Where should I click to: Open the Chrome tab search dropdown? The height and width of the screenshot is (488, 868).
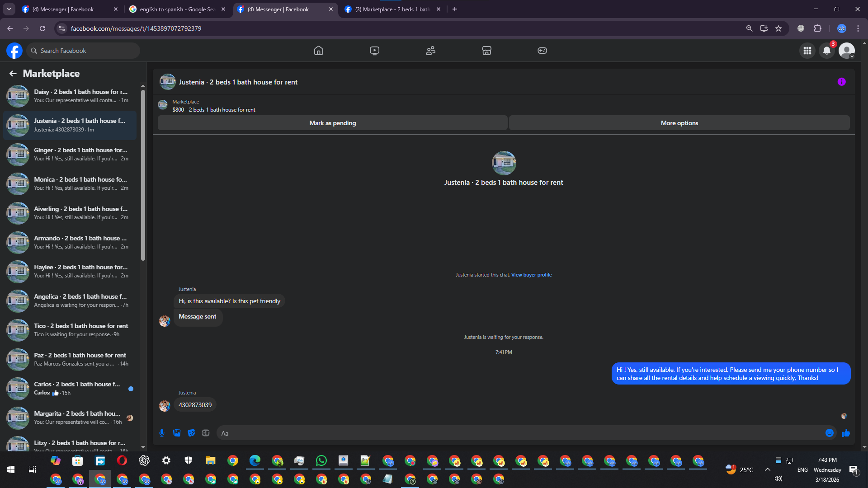(9, 9)
